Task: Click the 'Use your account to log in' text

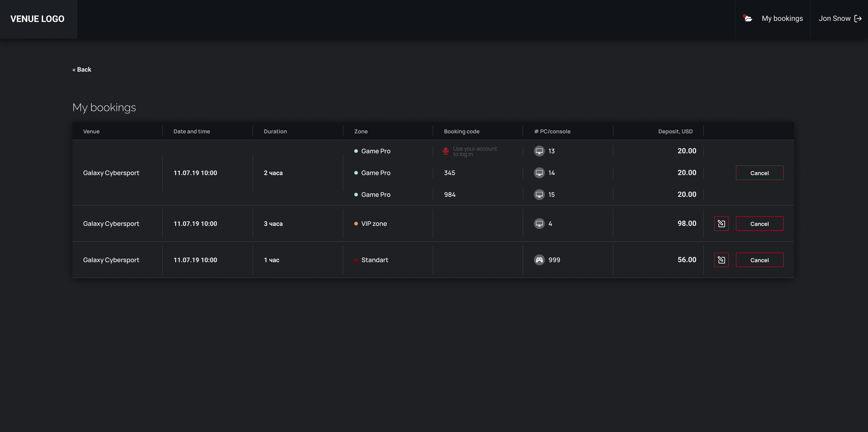Action: click(475, 151)
